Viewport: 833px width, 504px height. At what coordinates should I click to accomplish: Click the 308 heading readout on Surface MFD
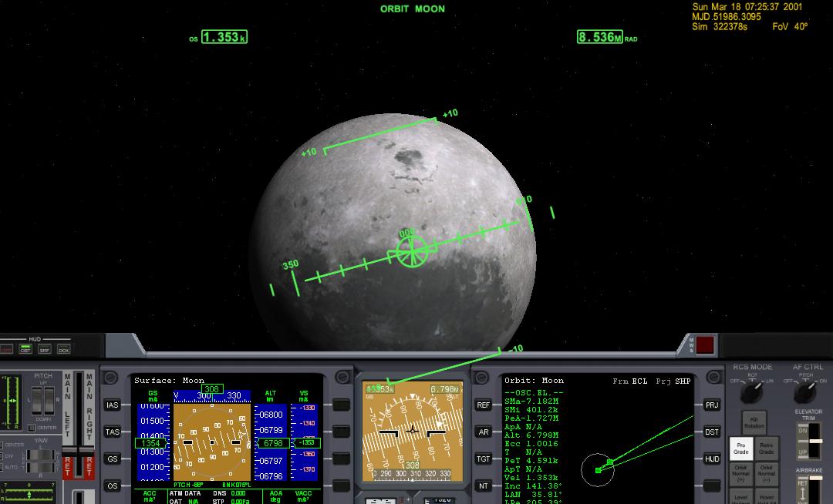click(212, 389)
